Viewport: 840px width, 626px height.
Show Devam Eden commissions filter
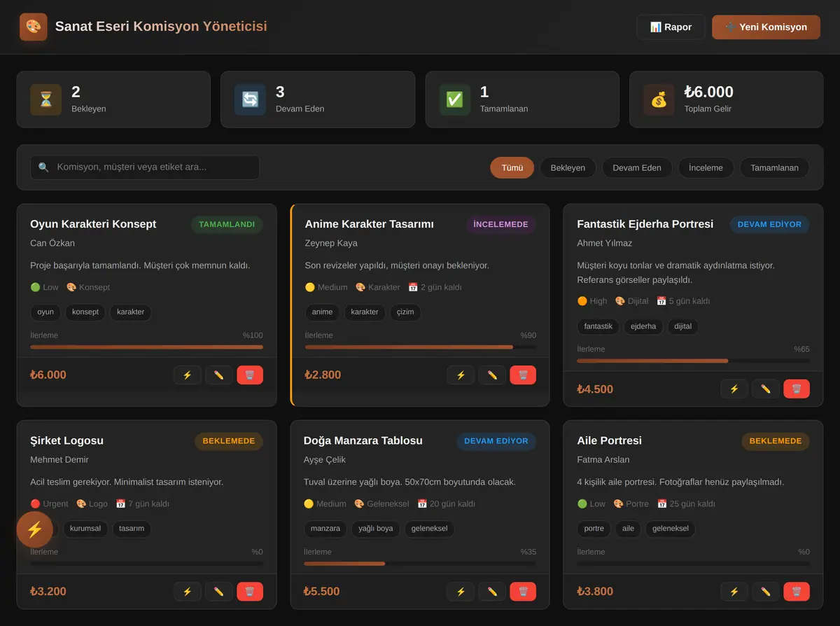click(637, 167)
